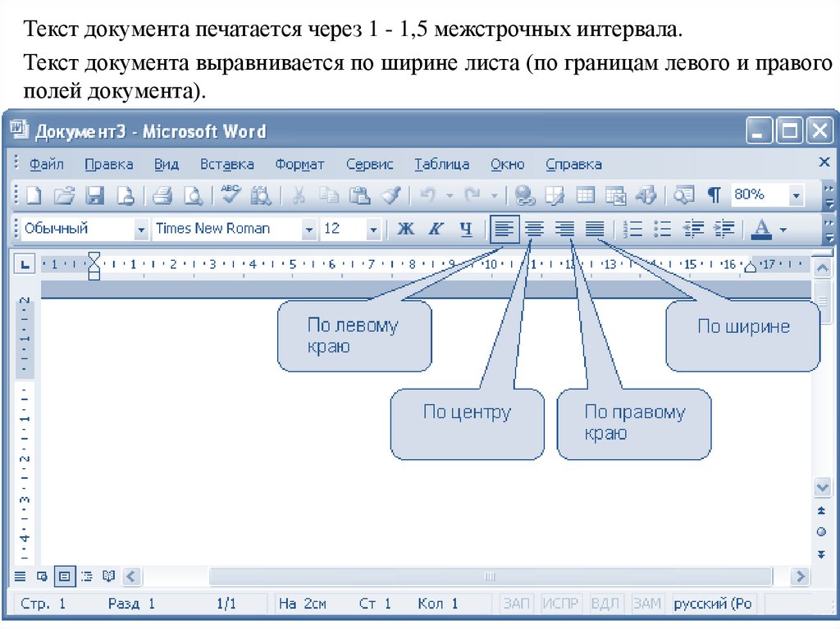840x629 pixels.
Task: Click the Print icon
Action: click(x=162, y=195)
